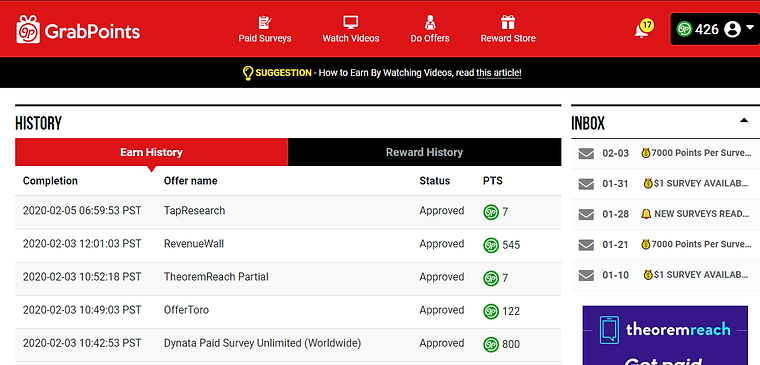Viewport: 760px width, 365px height.
Task: Click the Do Offers menu label
Action: (430, 38)
